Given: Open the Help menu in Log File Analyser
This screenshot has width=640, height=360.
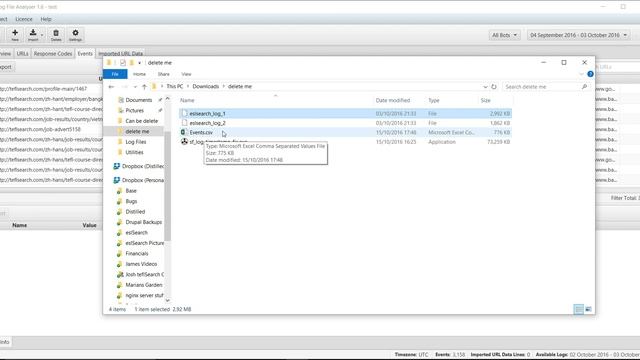Looking at the screenshot, I should point(46,19).
